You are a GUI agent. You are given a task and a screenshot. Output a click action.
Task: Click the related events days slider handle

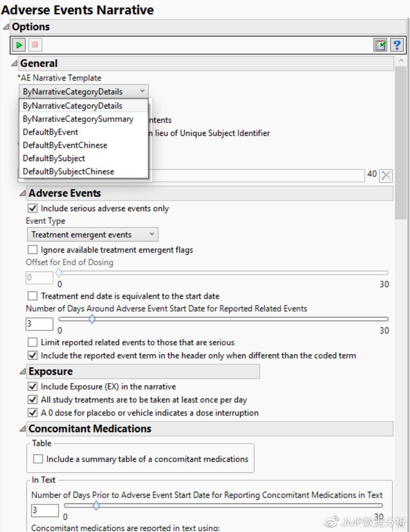[92, 319]
